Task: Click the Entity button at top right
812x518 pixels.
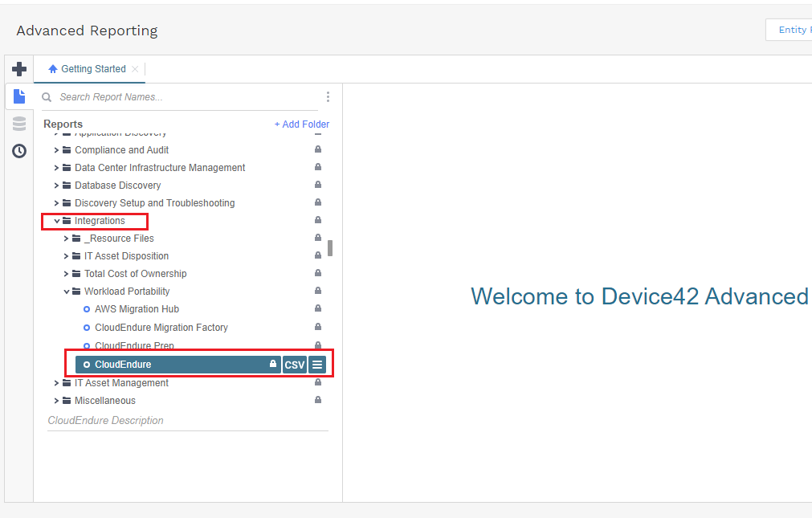Action: click(x=789, y=30)
